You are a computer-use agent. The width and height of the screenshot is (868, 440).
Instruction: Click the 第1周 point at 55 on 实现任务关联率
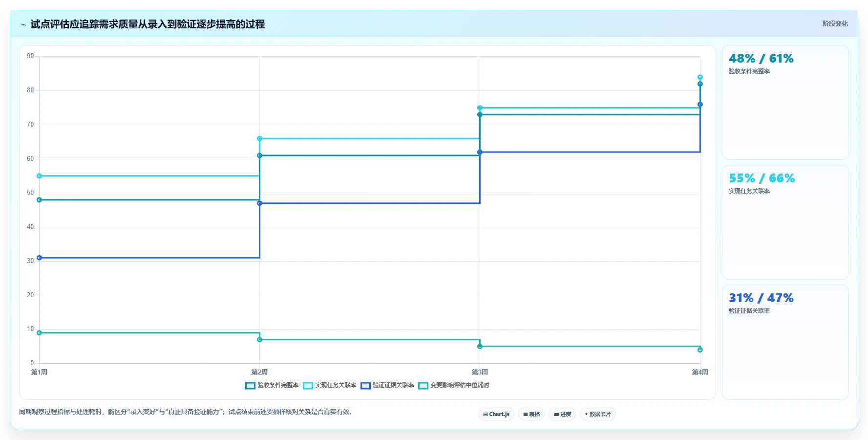(x=40, y=176)
